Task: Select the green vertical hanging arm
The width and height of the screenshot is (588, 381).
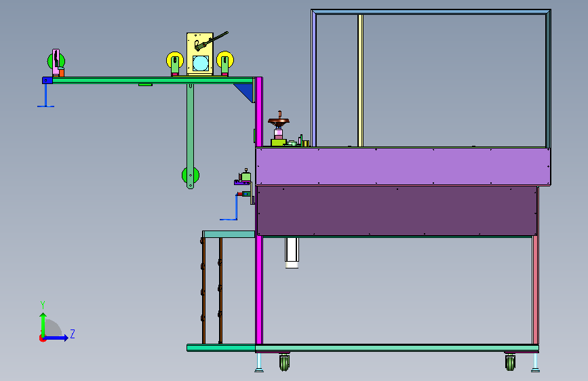Action: 190,135
